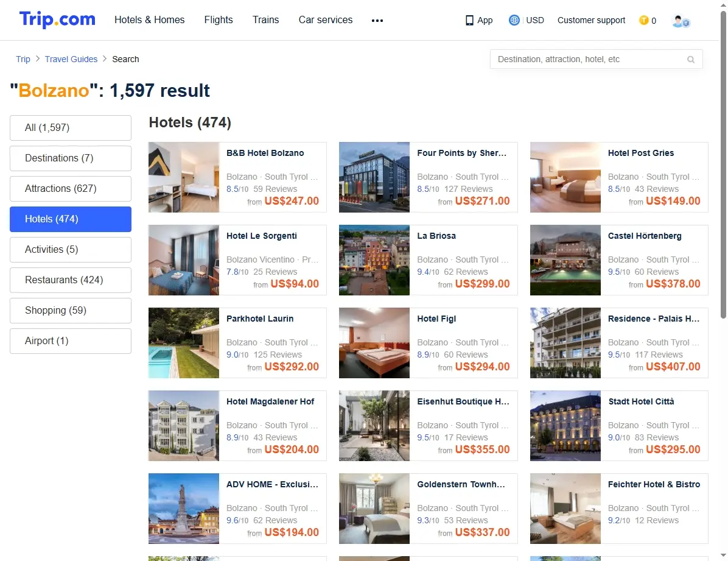This screenshot has width=728, height=561.
Task: Click the US$407.00 price
Action: pyautogui.click(x=673, y=366)
